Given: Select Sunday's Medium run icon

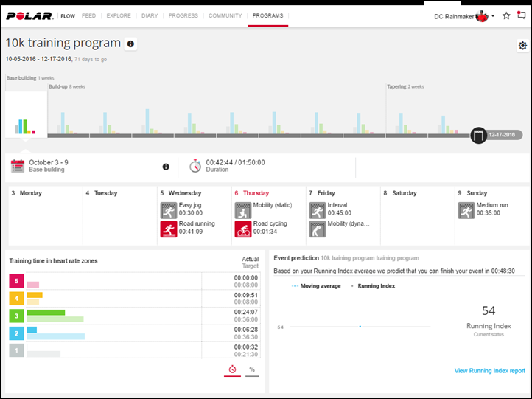Looking at the screenshot, I should [x=466, y=210].
